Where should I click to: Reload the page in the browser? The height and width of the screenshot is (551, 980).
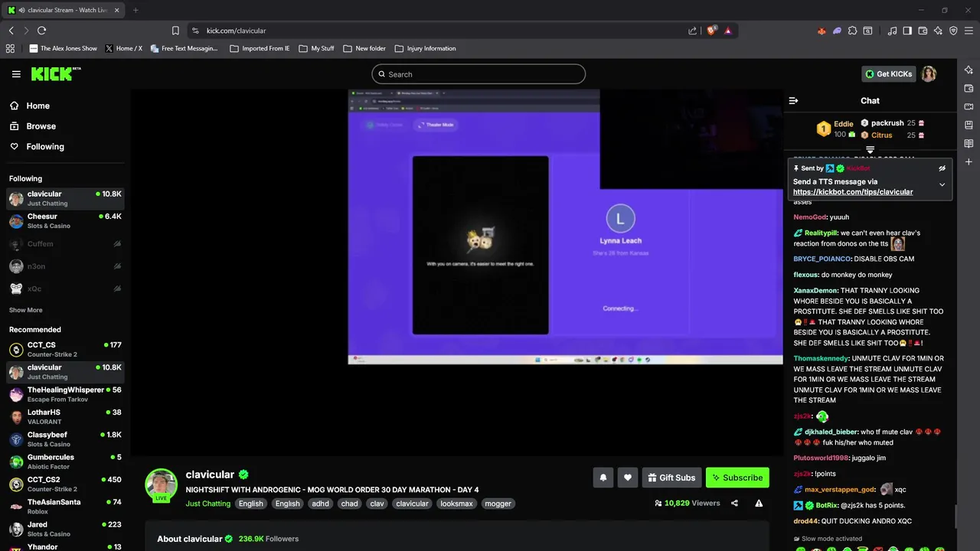(x=41, y=31)
